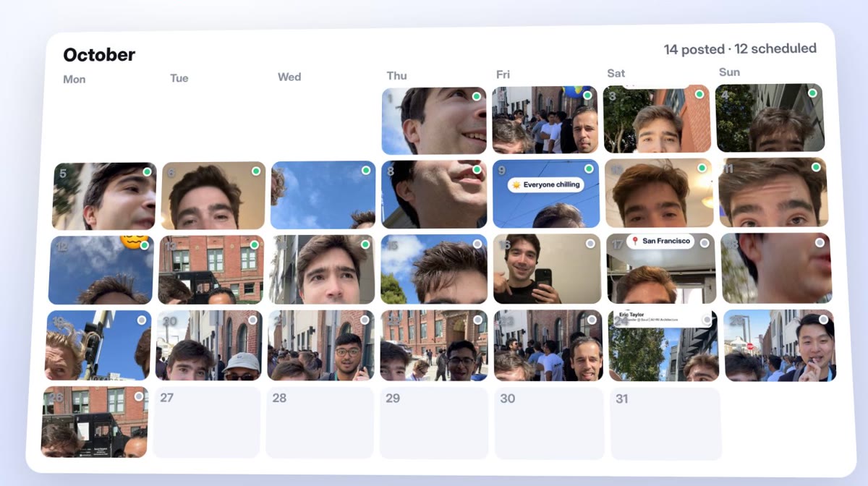Click the Sun weekday header

[x=730, y=72]
